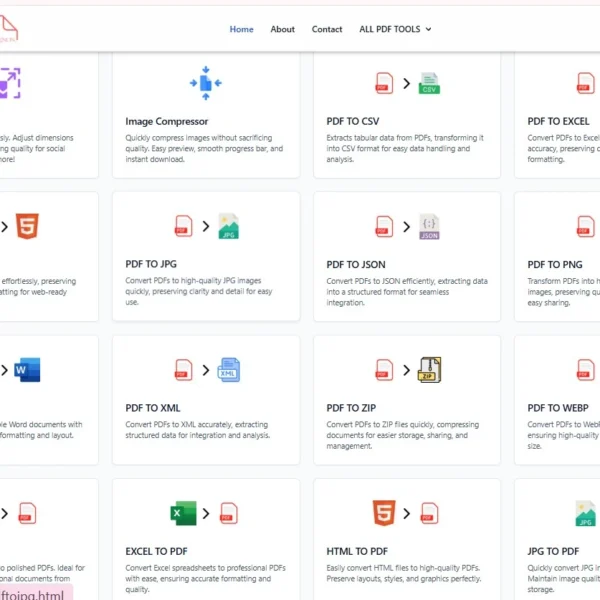Click 'Easily convert HTML files' description
The image size is (600, 600).
point(404,573)
